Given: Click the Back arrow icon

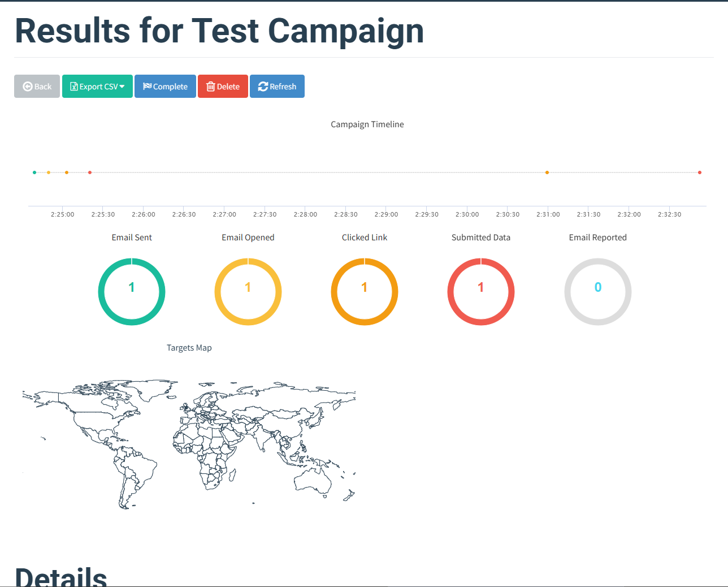Looking at the screenshot, I should [x=27, y=87].
